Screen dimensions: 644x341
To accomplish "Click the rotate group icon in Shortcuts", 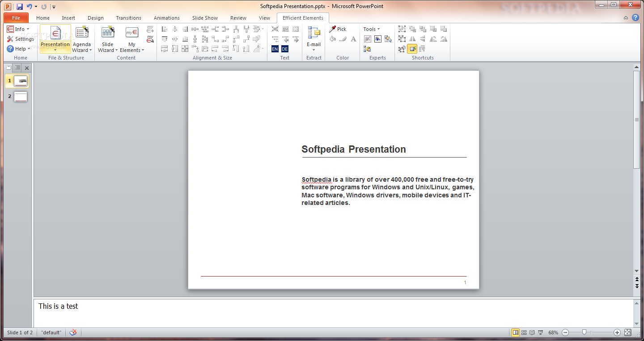I will pos(402,49).
